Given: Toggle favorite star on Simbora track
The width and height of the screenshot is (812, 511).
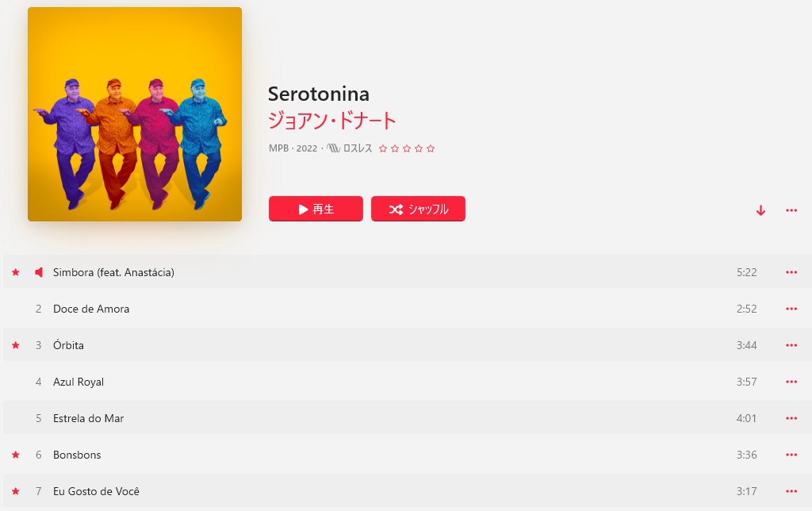Looking at the screenshot, I should 16,272.
